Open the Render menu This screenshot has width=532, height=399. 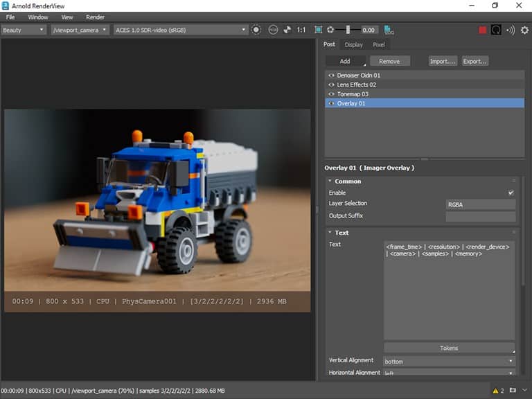click(95, 17)
